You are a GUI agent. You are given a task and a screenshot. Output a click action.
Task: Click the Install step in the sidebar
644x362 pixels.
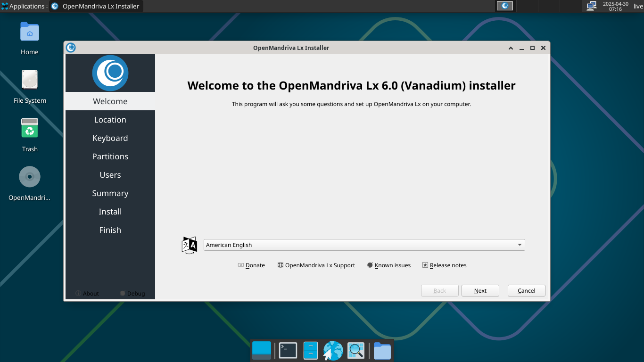click(110, 212)
